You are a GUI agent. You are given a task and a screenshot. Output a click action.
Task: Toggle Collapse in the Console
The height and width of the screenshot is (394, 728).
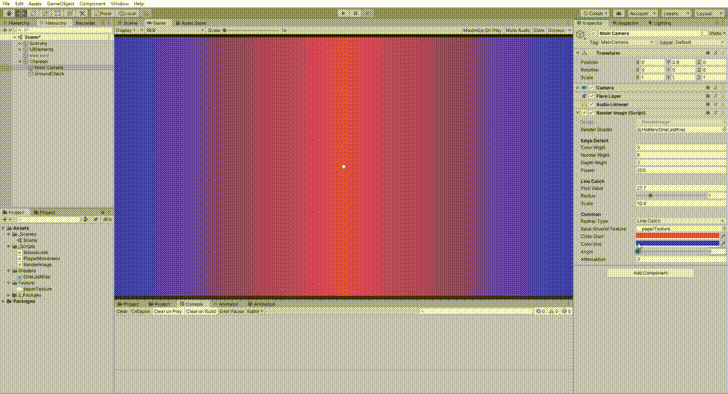click(140, 311)
